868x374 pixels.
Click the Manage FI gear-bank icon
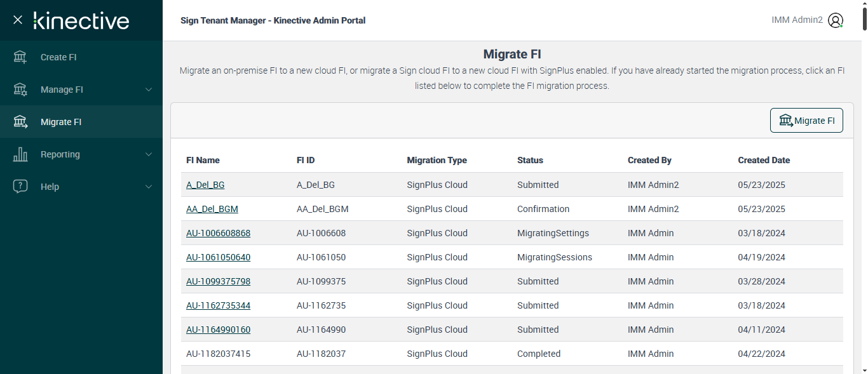pyautogui.click(x=20, y=90)
